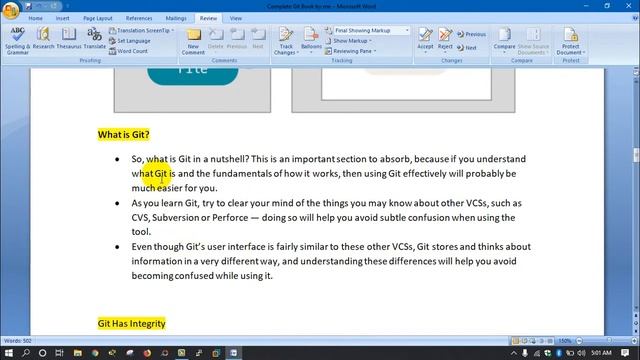Toggle the Reviewing Pane
The image size is (640, 360).
click(x=349, y=51)
